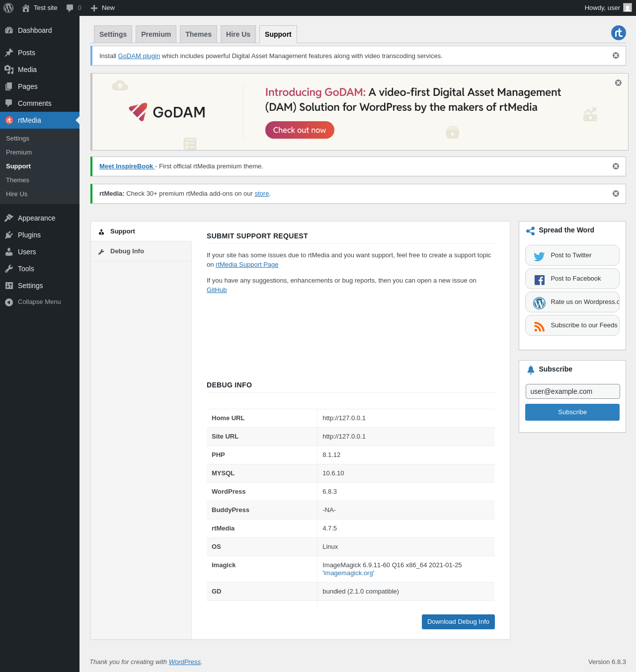Dismiss the InspireBook notice
The image size is (636, 672).
click(x=616, y=166)
